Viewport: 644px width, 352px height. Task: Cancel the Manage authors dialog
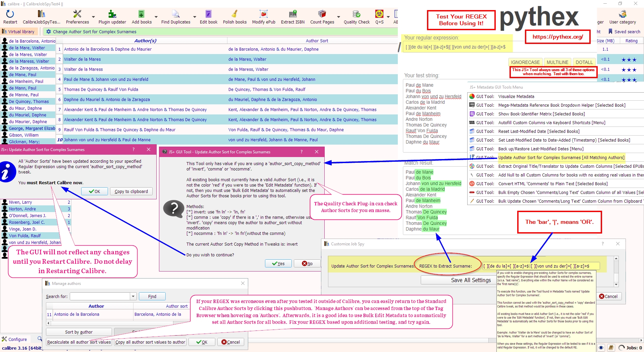(231, 342)
